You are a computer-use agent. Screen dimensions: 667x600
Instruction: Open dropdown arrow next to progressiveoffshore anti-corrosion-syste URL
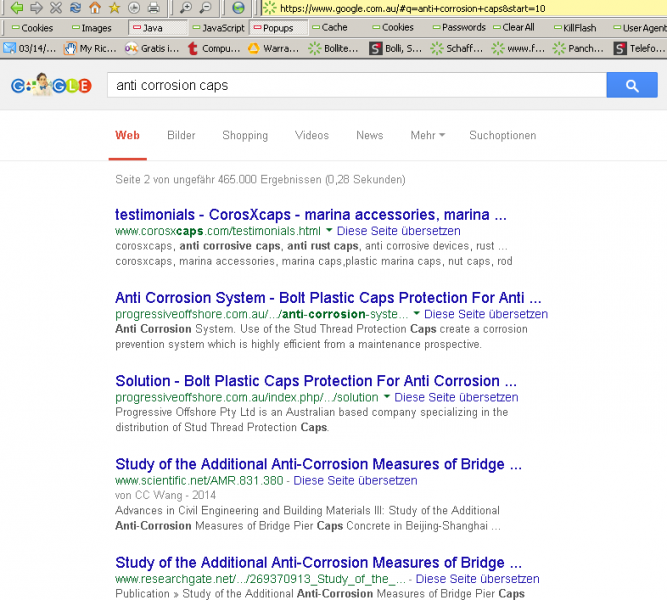click(x=416, y=313)
